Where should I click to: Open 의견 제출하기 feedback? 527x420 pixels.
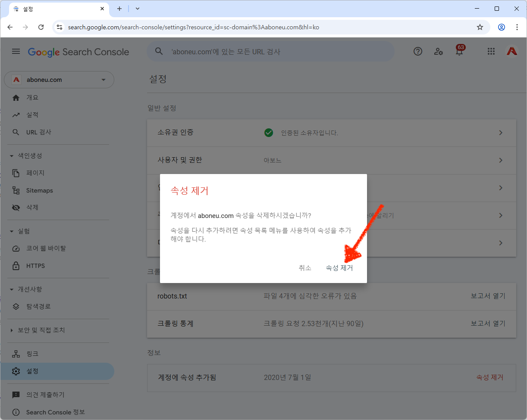(x=45, y=395)
